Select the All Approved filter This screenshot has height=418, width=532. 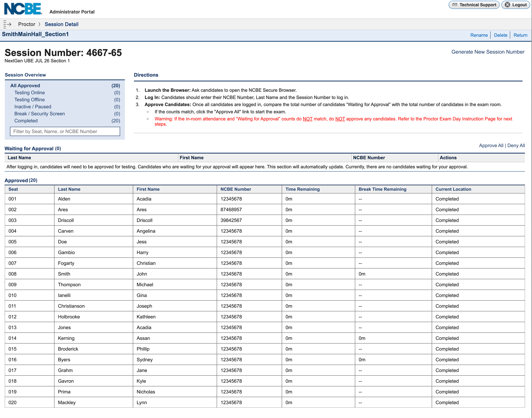tap(65, 86)
